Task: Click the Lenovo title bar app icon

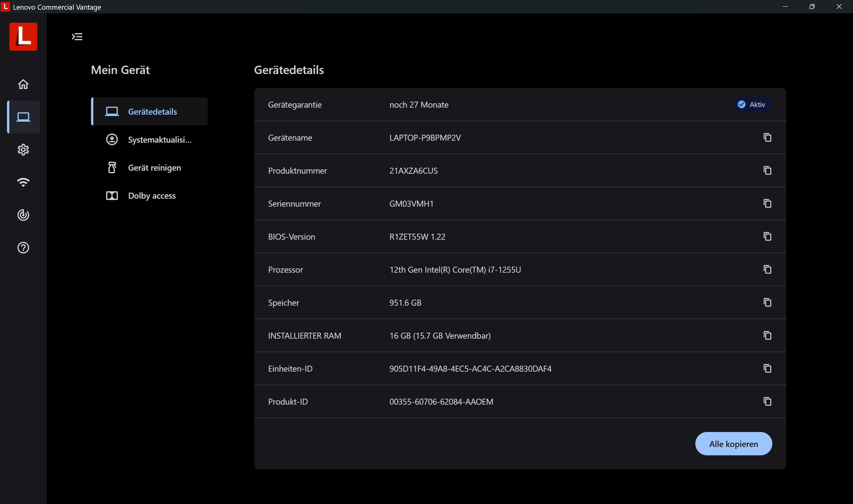Action: (x=5, y=6)
